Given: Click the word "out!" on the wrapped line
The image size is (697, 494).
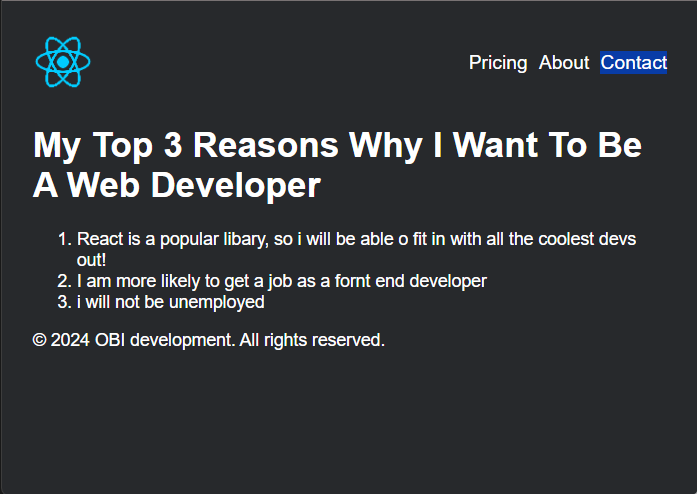Looking at the screenshot, I should pos(91,260).
